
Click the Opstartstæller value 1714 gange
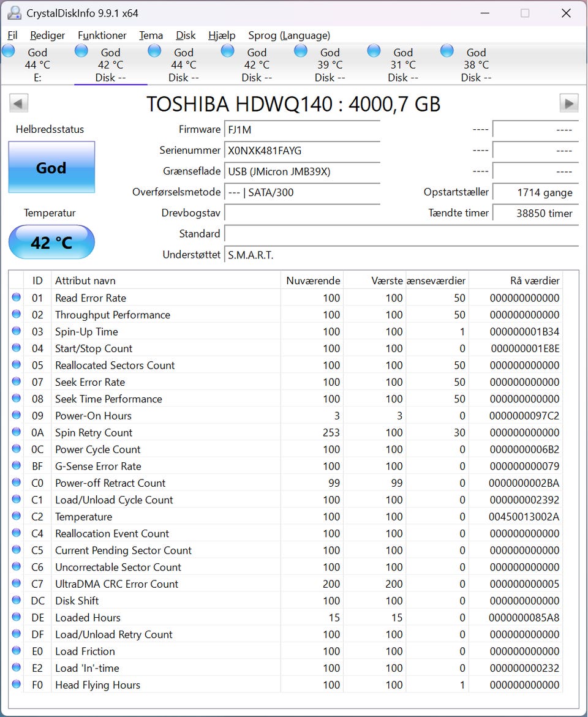535,192
